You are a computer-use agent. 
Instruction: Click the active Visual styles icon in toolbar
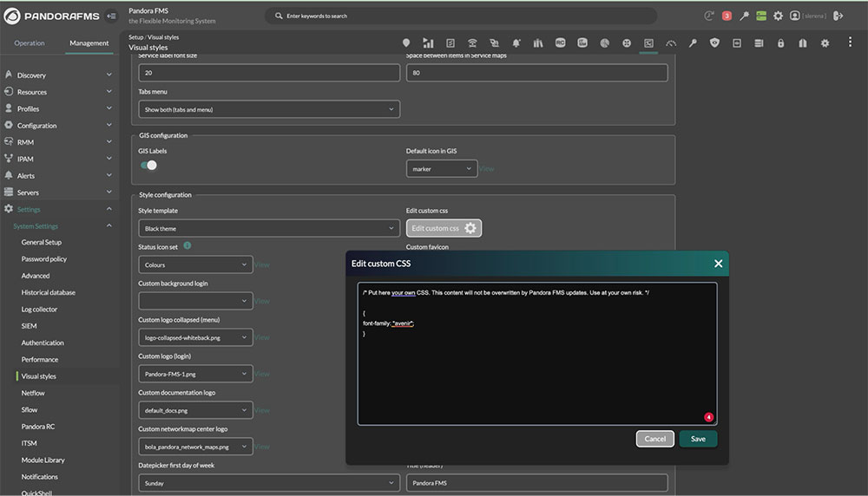[x=648, y=42]
